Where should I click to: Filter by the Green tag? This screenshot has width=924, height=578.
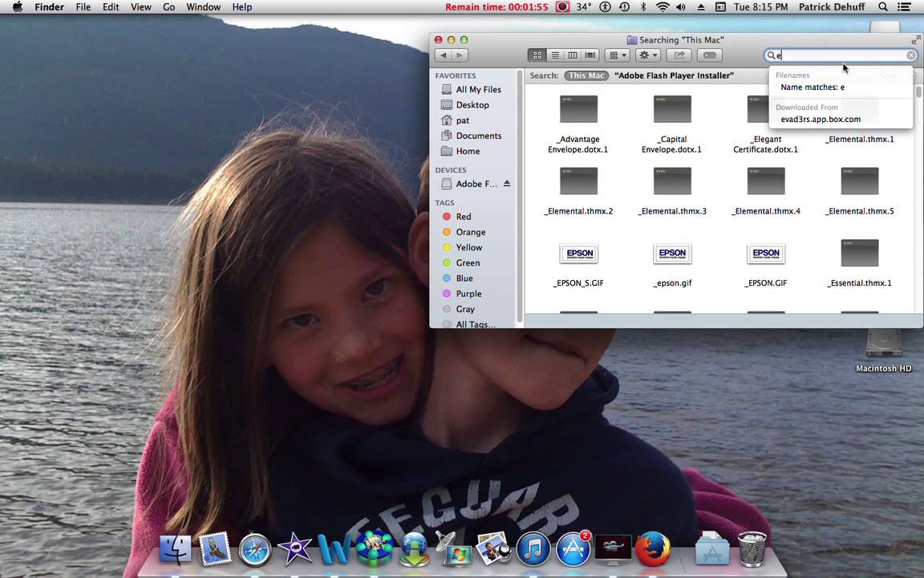(x=468, y=263)
